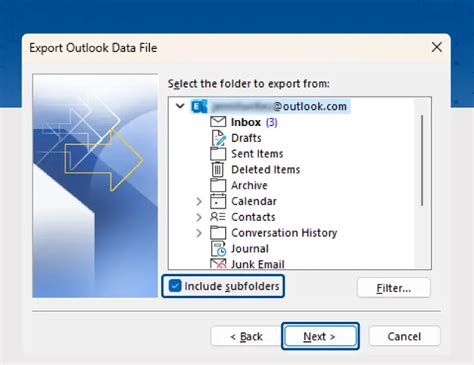Viewport: 474px width, 365px height.
Task: Collapse the outlook.com account tree
Action: [x=180, y=106]
